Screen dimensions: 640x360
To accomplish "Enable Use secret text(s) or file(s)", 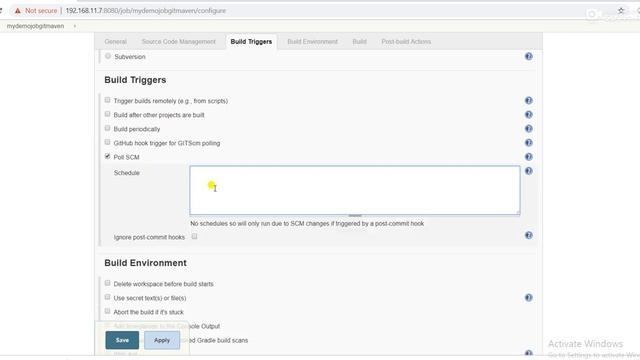I will click(x=107, y=297).
